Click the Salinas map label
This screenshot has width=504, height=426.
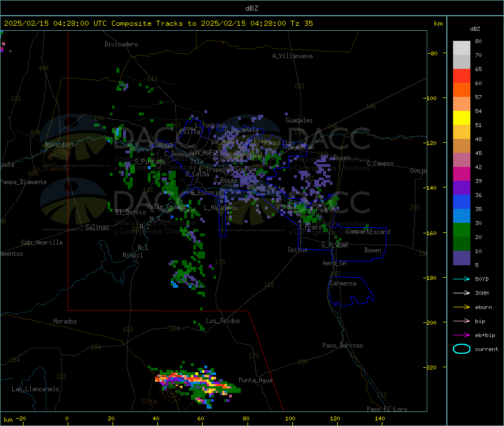point(97,227)
